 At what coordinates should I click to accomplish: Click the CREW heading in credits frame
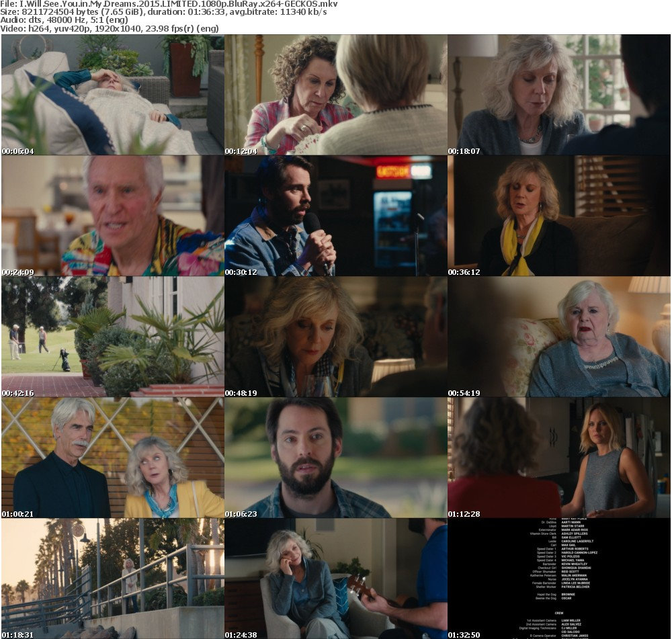click(x=559, y=613)
